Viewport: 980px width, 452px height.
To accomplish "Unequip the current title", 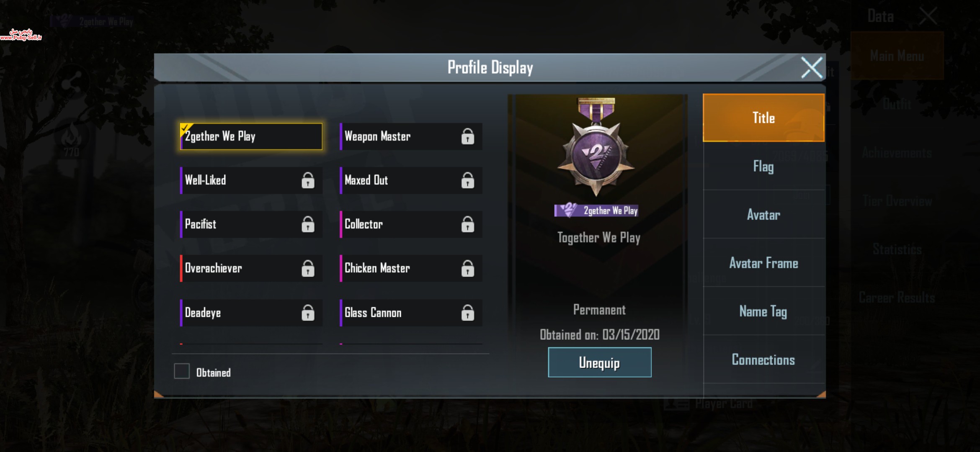I will click(x=600, y=362).
